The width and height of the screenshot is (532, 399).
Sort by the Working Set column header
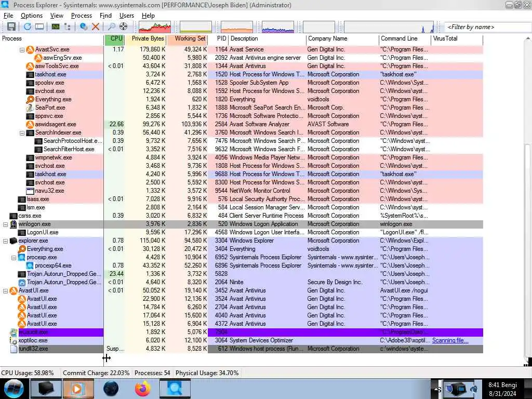[187, 38]
